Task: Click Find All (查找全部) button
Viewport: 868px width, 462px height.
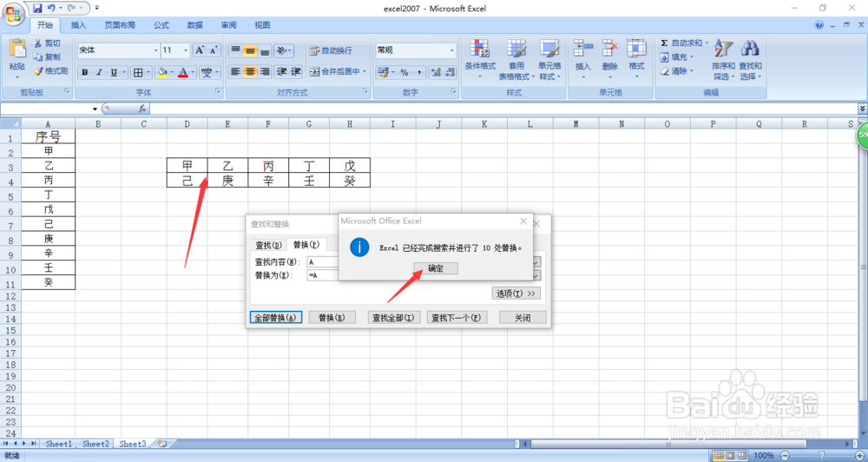Action: tap(393, 318)
